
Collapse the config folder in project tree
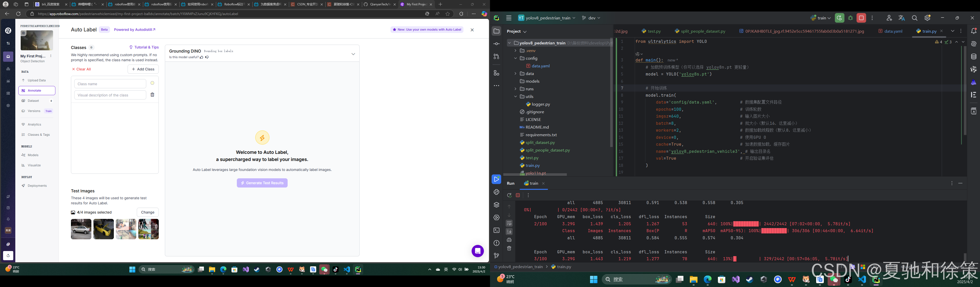[x=516, y=58]
